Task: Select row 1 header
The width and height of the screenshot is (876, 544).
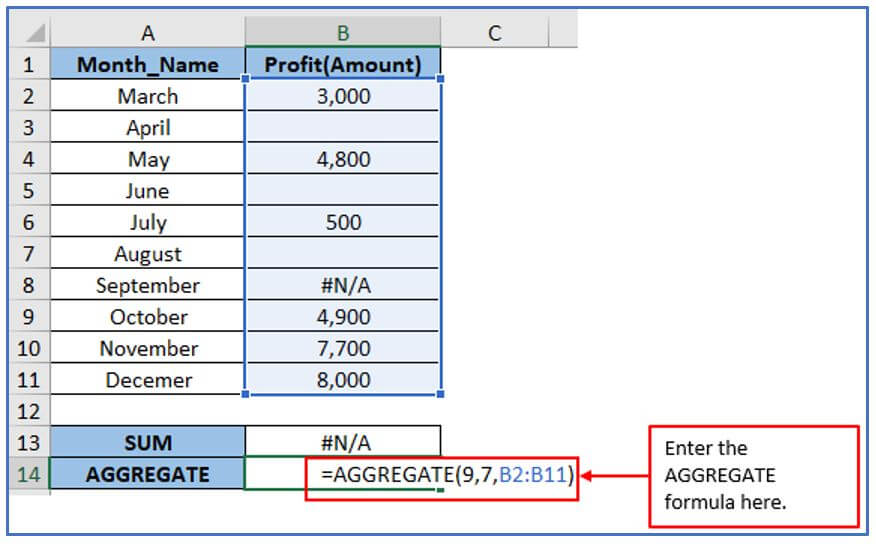Action: [x=29, y=64]
